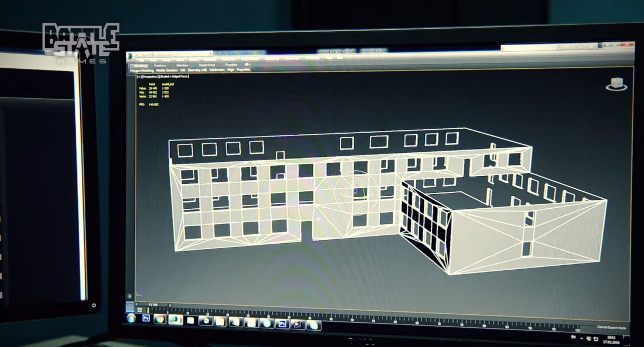Switch to the Freeform ribbon tab
Image resolution: width=644 pixels, height=347 pixels.
point(160,65)
